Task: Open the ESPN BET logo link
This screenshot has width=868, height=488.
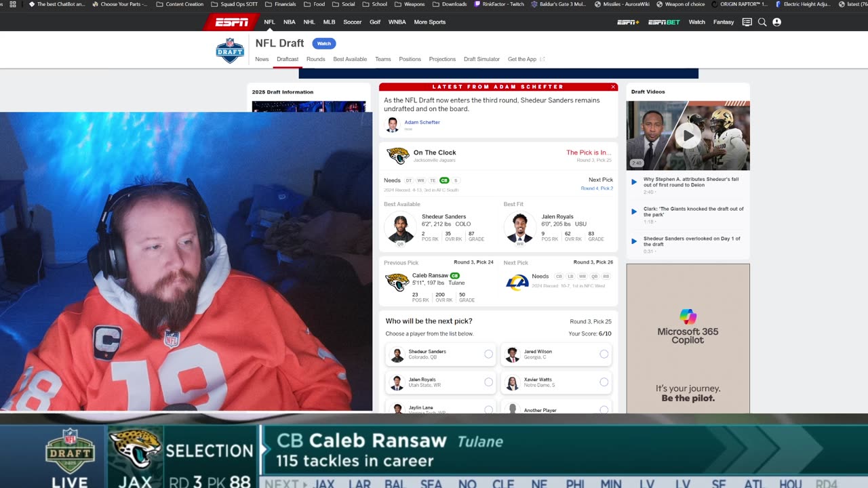Action: (x=664, y=22)
